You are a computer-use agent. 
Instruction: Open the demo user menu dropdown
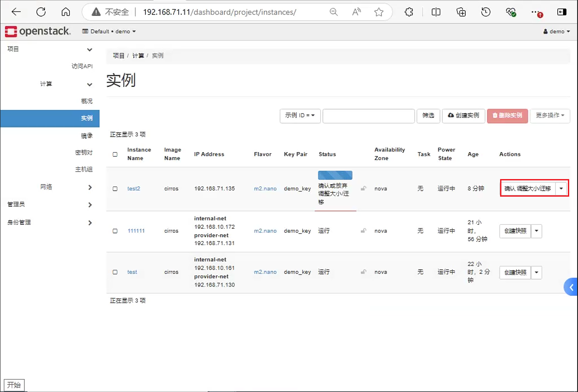(557, 31)
